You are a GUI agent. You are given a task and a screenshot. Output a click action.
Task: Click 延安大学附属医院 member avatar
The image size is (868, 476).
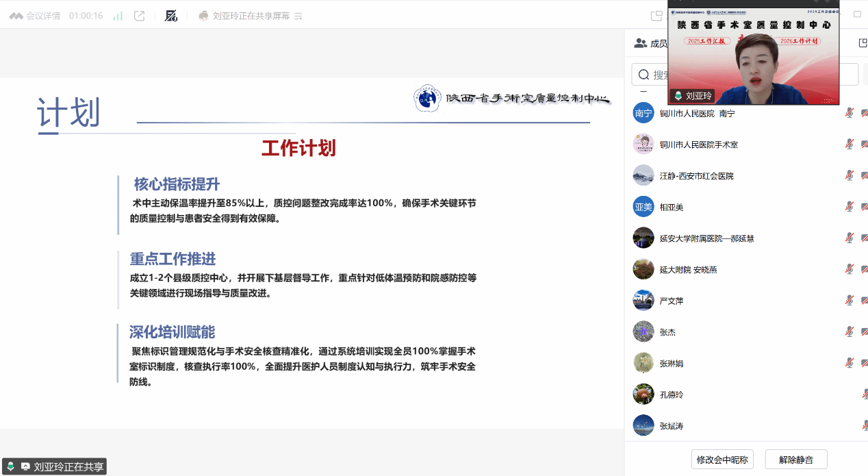pos(643,238)
